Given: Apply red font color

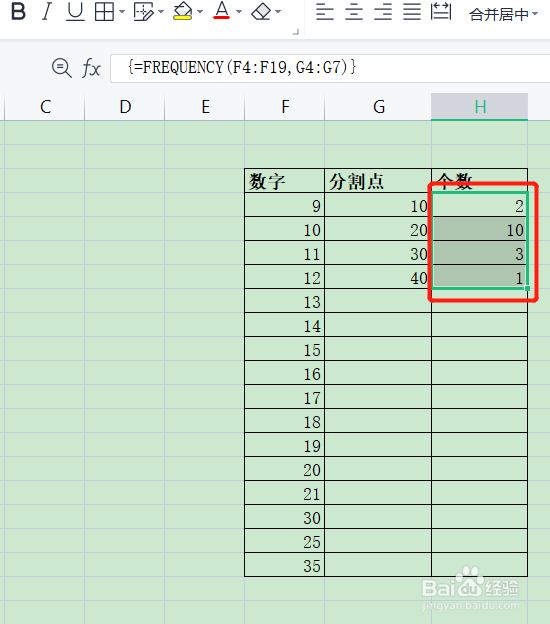Looking at the screenshot, I should tap(222, 11).
